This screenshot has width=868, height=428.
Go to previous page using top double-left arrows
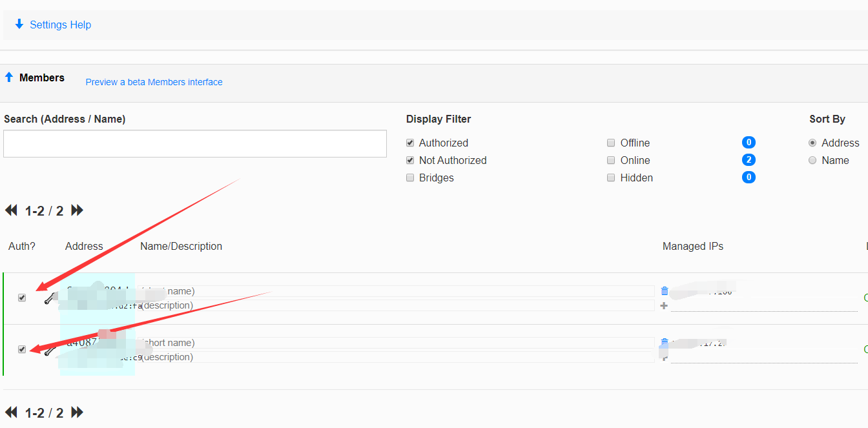(11, 210)
